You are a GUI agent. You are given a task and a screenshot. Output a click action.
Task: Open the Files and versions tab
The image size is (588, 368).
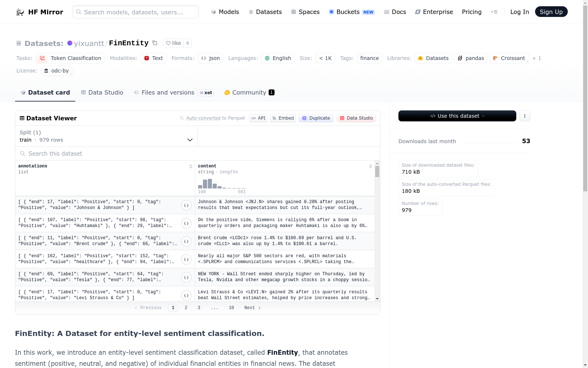[x=173, y=93]
